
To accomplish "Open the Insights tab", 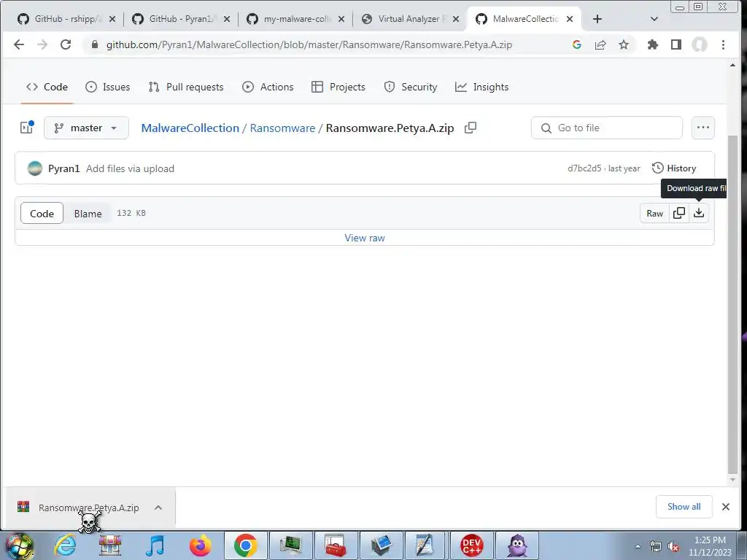I will 481,87.
